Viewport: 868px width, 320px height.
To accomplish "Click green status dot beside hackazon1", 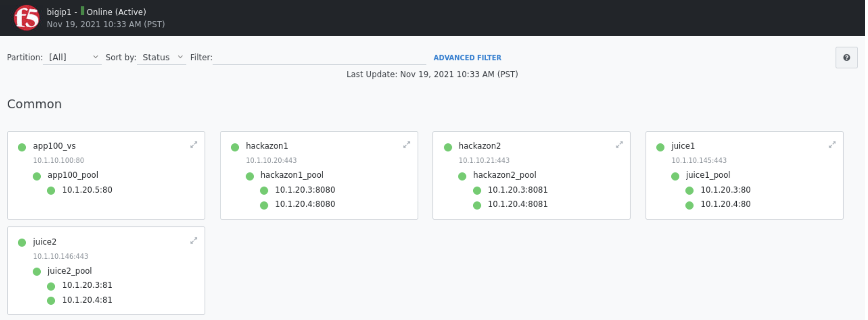I will 235,147.
